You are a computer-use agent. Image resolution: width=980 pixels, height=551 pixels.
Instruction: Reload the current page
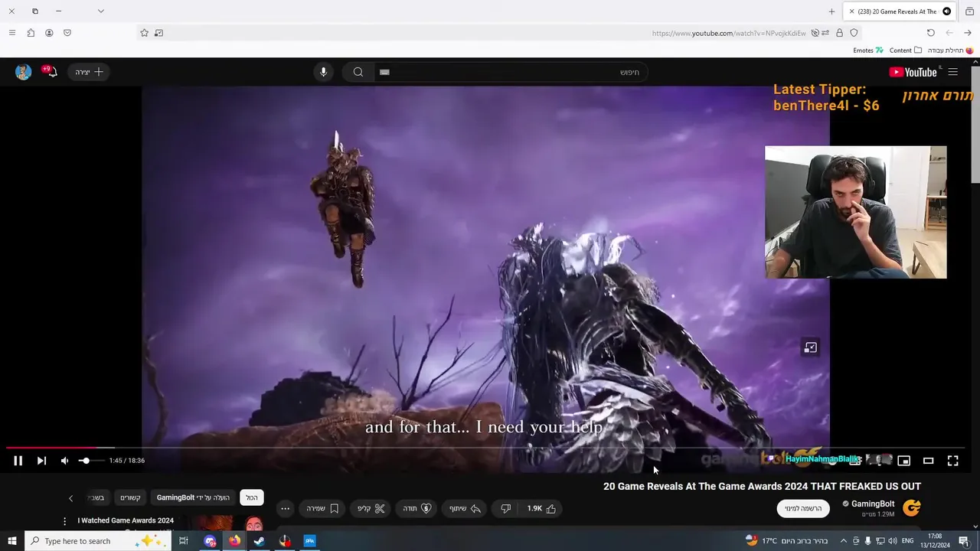(x=930, y=33)
